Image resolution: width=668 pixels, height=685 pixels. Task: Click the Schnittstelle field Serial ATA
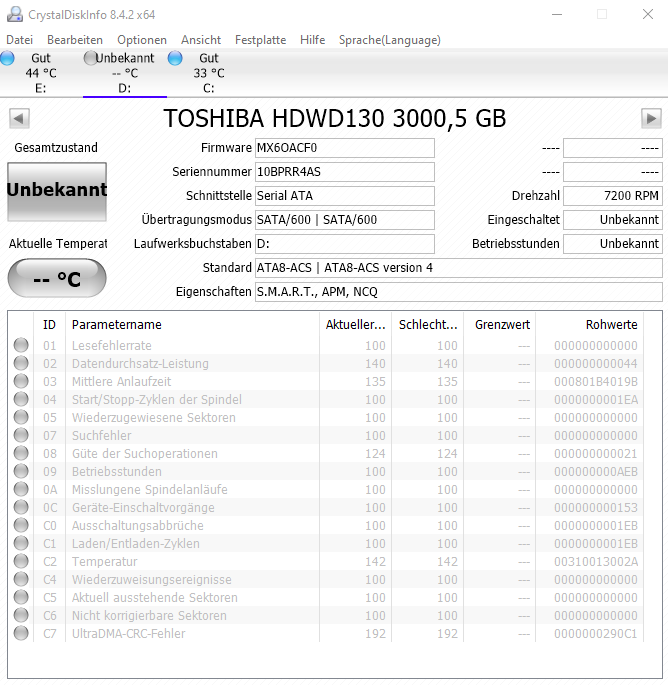(x=345, y=196)
